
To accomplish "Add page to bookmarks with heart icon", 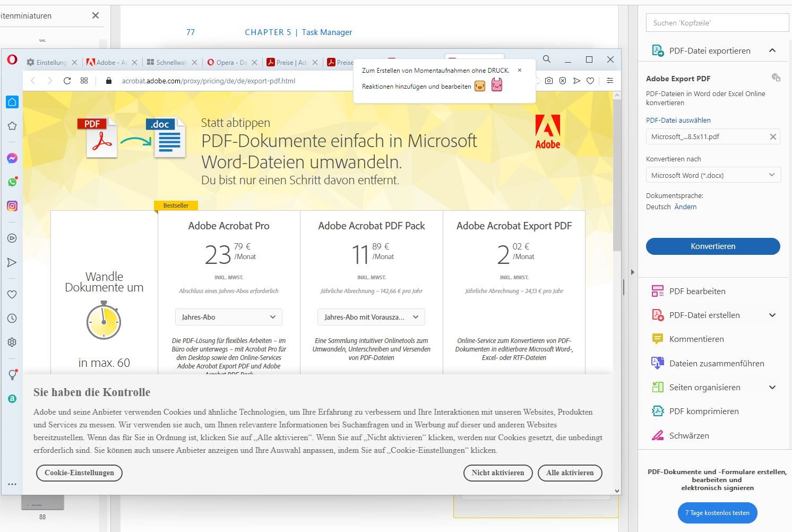I will pos(590,81).
